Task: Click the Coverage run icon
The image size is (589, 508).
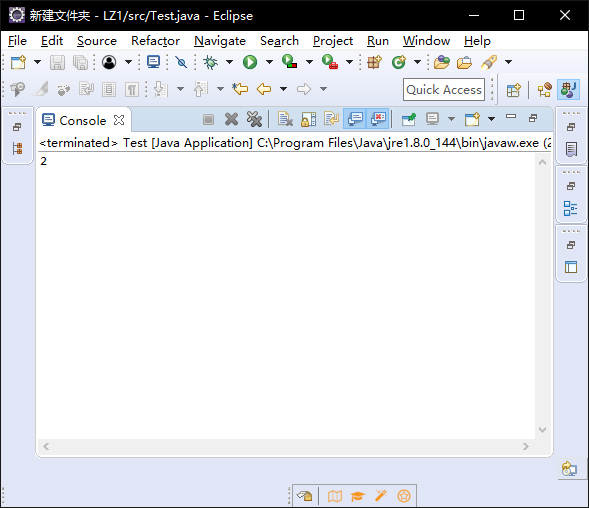Action: [x=290, y=62]
